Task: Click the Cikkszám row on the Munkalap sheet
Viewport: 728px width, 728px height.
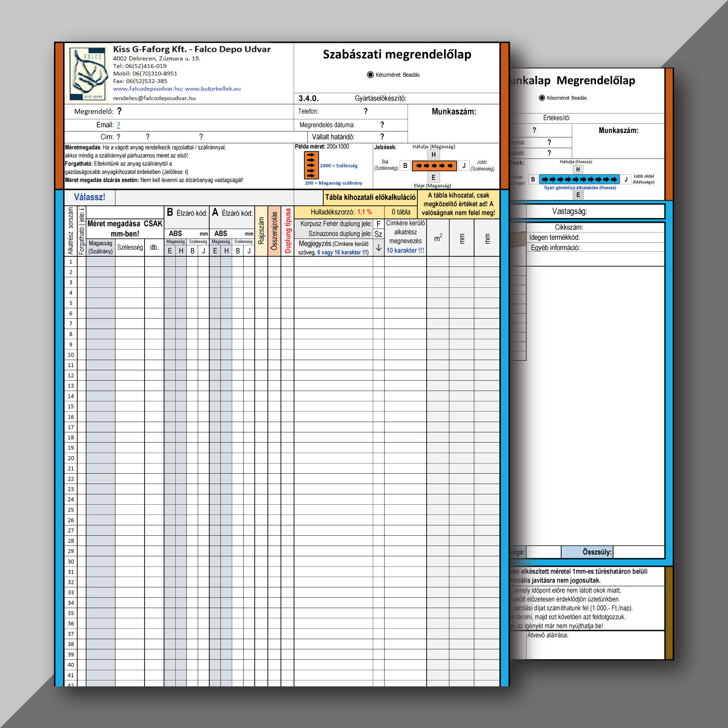Action: 595,227
